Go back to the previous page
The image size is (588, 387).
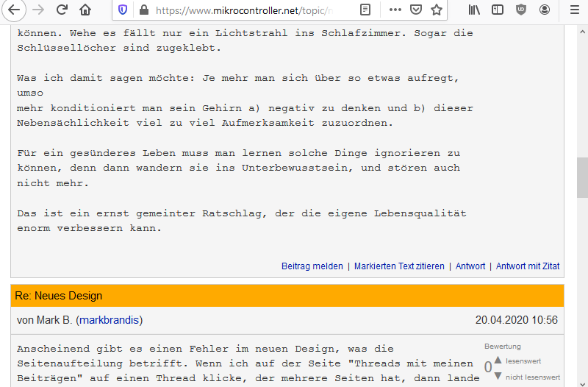click(13, 10)
